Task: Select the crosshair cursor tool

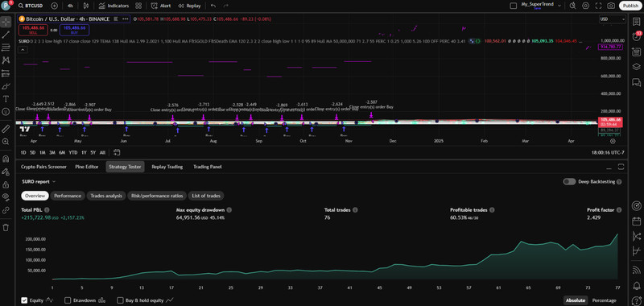Action: coord(6,23)
